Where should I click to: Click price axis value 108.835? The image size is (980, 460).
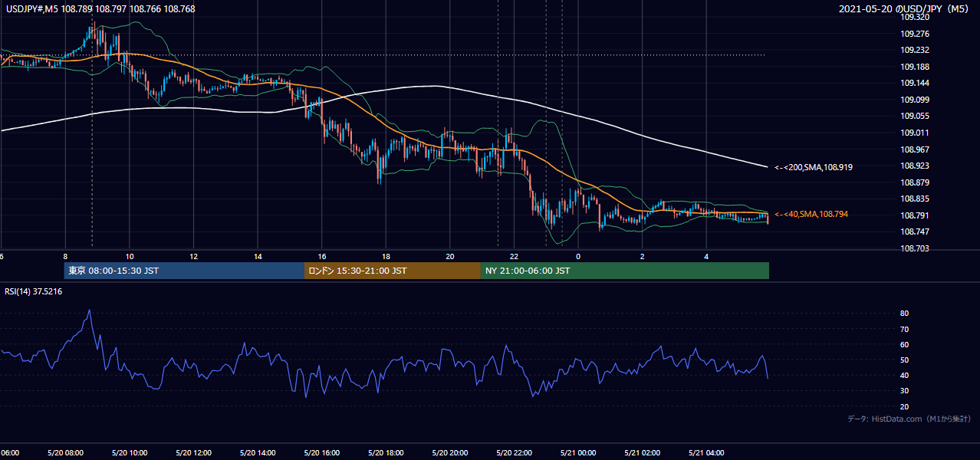coord(914,199)
